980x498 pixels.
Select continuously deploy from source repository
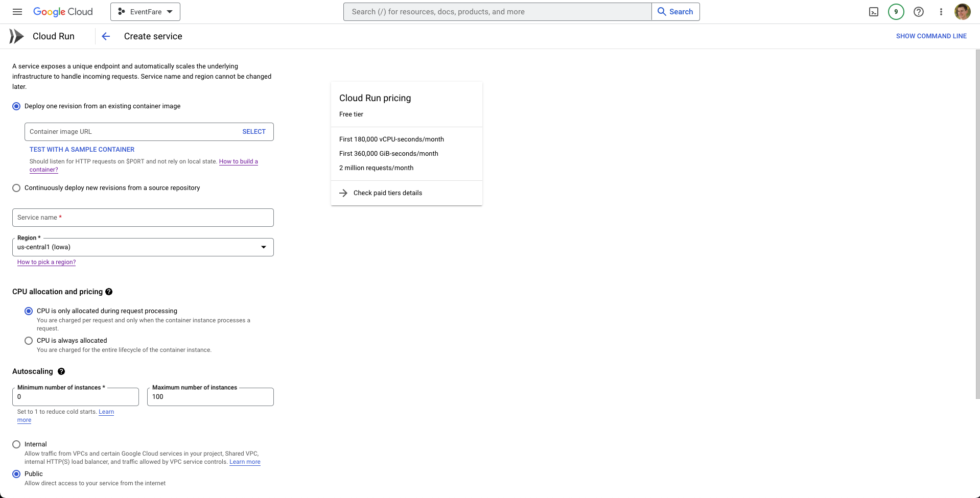click(x=16, y=188)
